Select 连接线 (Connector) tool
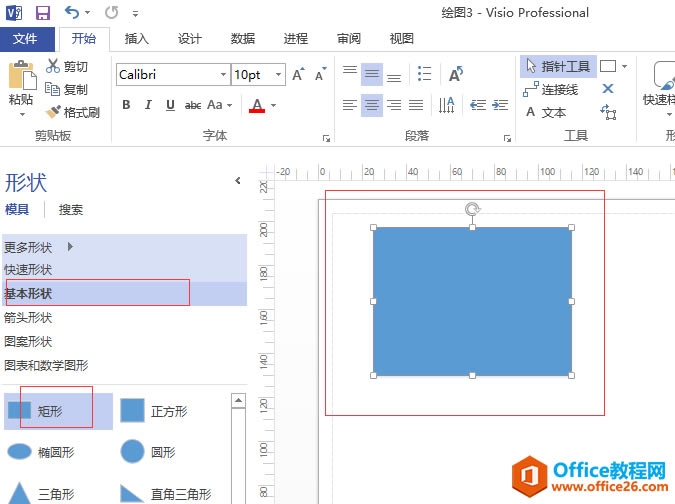 (551, 89)
